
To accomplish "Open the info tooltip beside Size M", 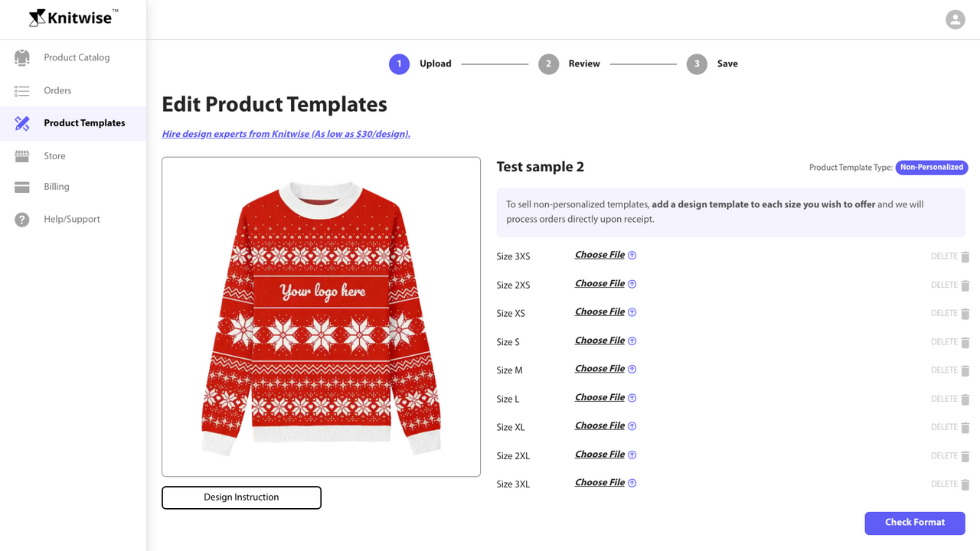I will point(632,368).
